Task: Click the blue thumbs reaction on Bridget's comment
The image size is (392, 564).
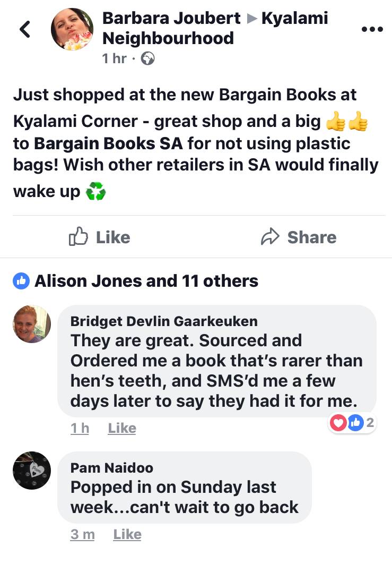Action: pyautogui.click(x=355, y=423)
